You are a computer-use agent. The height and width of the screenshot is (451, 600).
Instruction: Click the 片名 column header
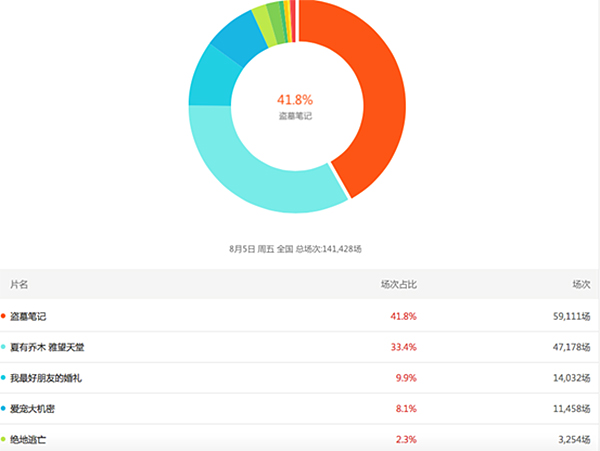19,284
